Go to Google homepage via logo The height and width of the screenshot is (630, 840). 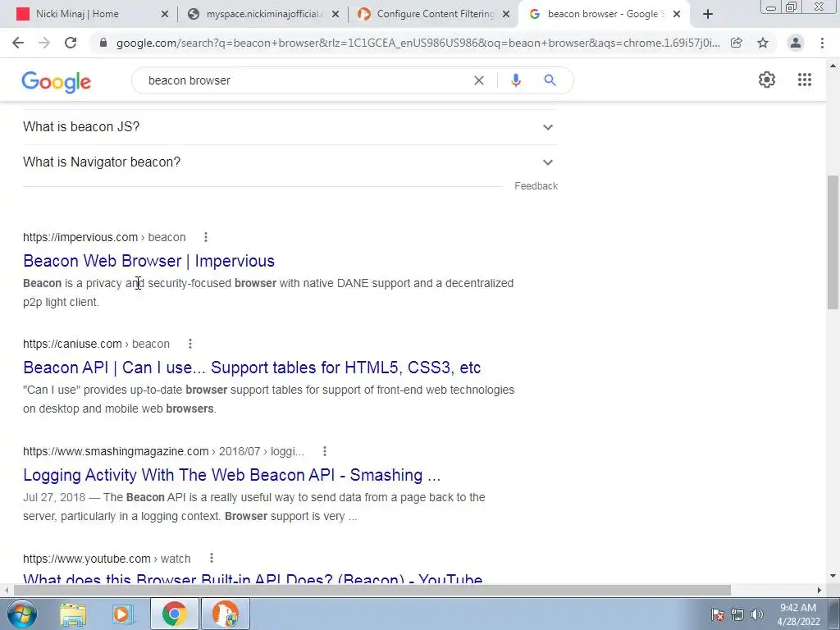(57, 82)
